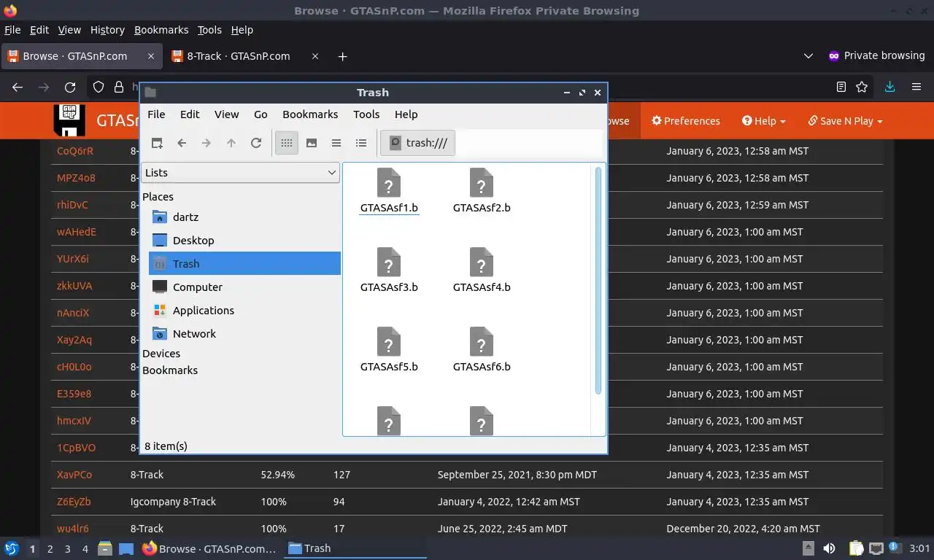Open Firefox History menu
The height and width of the screenshot is (560, 934).
[107, 30]
